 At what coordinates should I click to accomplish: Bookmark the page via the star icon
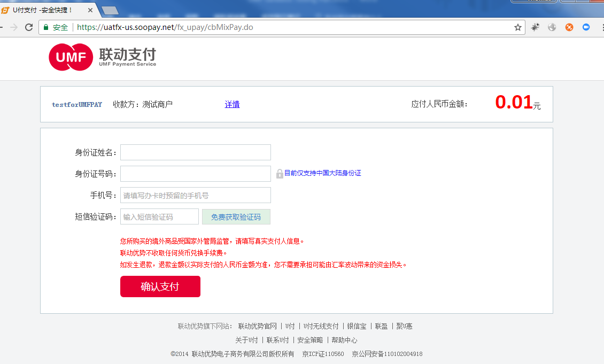(x=518, y=27)
